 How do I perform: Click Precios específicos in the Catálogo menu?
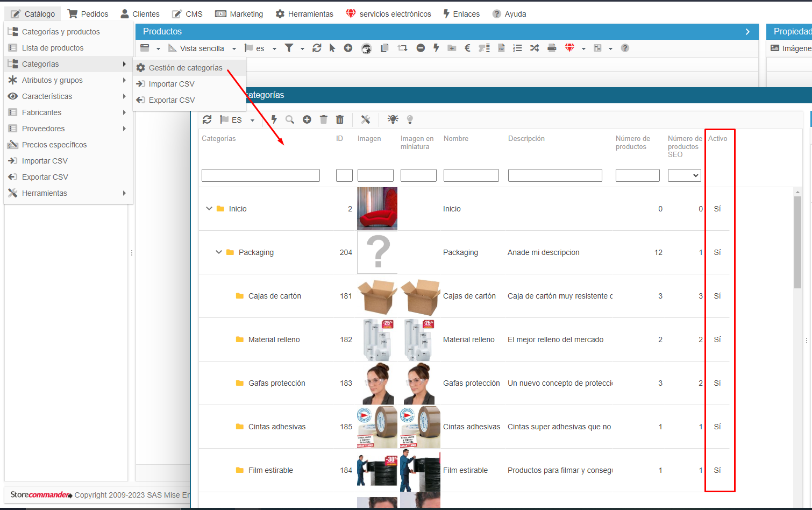click(54, 145)
